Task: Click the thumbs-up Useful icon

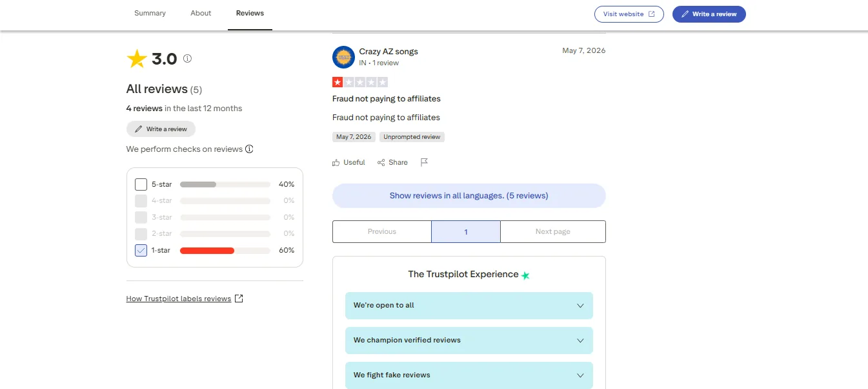Action: 336,163
